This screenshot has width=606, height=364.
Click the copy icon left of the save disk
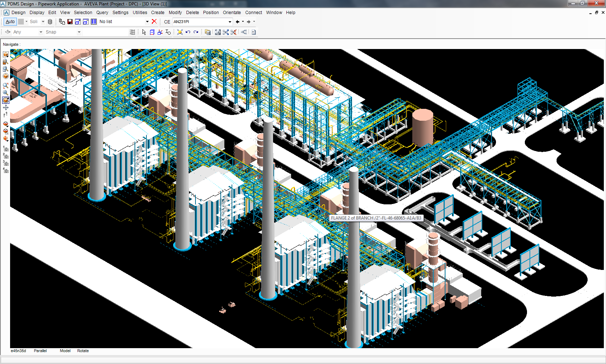[x=62, y=22]
